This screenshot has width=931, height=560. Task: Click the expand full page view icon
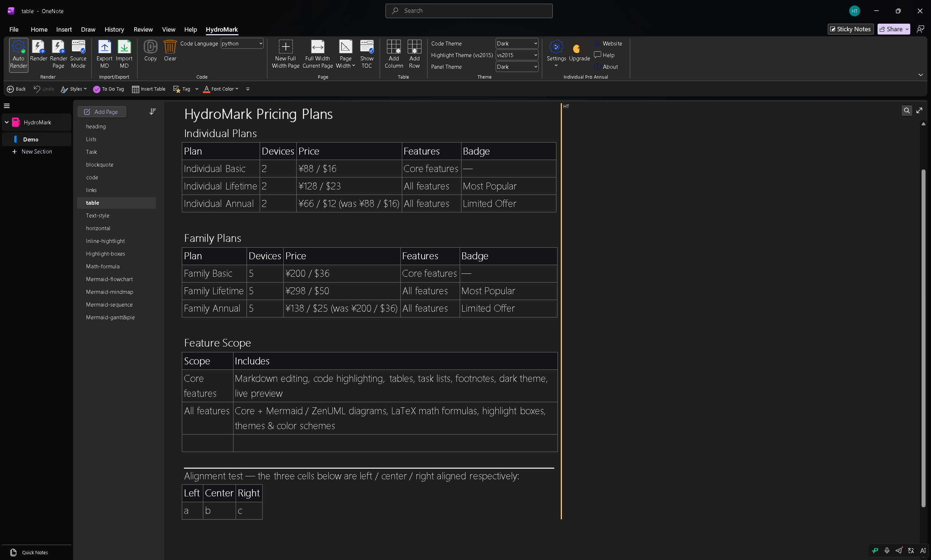[x=919, y=111]
